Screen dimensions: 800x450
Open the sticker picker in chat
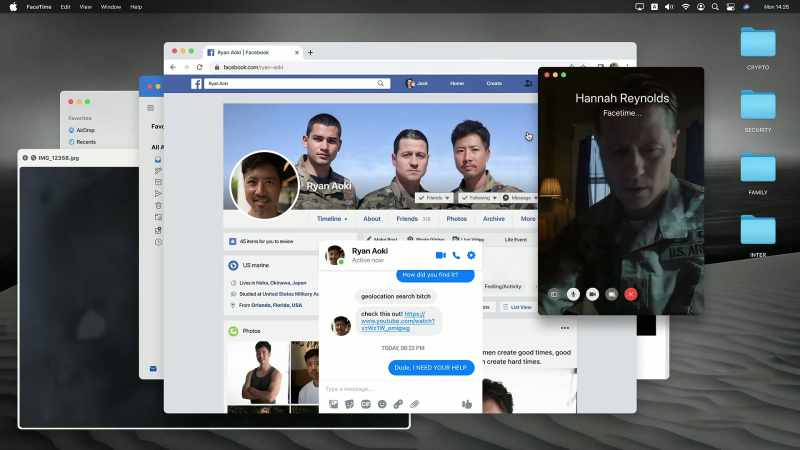[349, 404]
